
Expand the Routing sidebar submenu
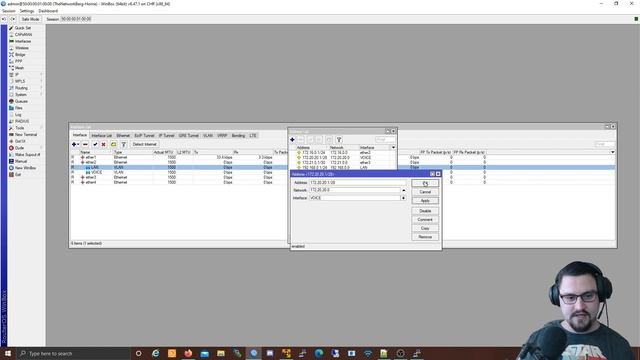pyautogui.click(x=22, y=88)
